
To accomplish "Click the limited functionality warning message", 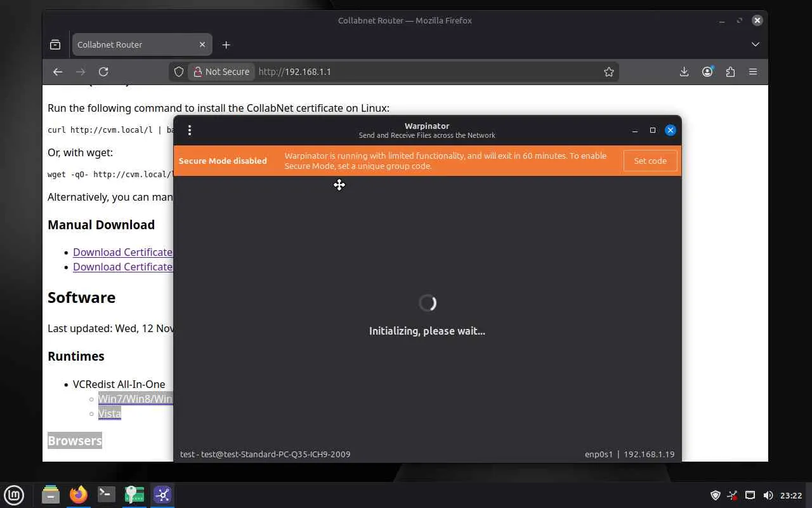I will tap(445, 161).
